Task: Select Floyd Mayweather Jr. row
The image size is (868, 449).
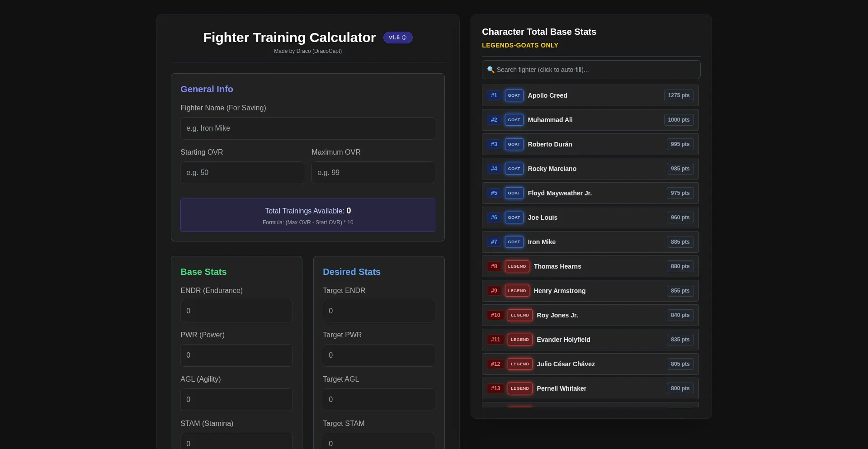Action: tap(590, 193)
